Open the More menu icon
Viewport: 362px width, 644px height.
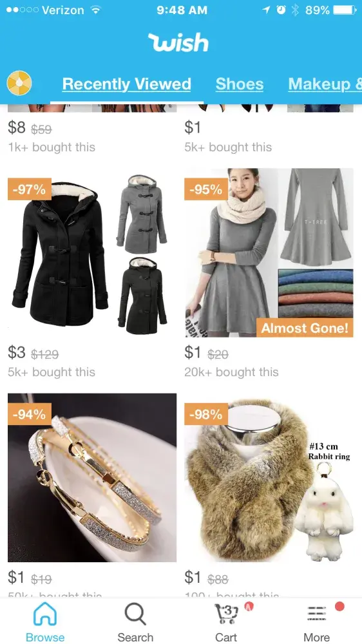click(x=316, y=614)
